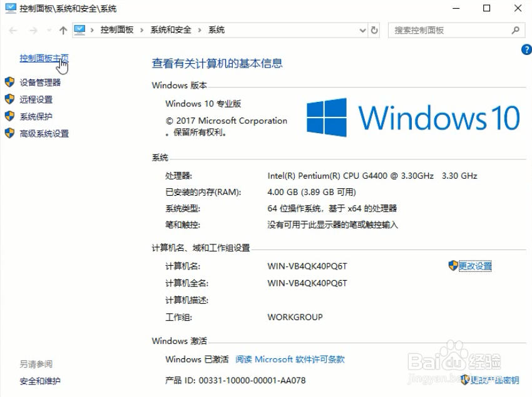Go up one level with up arrow
Viewport: 532px width, 397px height.
coord(63,31)
